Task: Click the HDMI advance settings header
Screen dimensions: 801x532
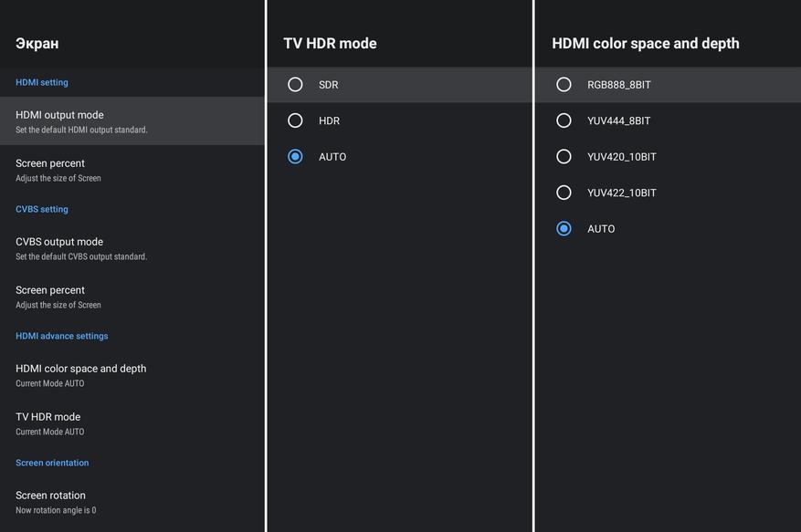Action: [62, 336]
